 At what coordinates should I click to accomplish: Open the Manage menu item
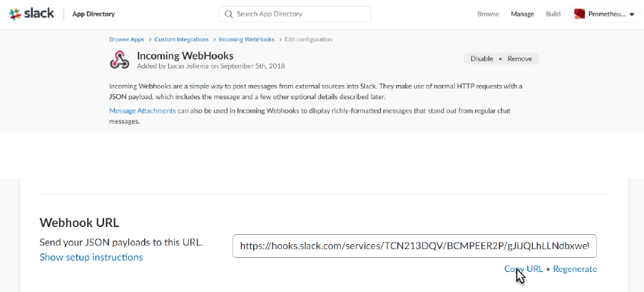tap(522, 14)
